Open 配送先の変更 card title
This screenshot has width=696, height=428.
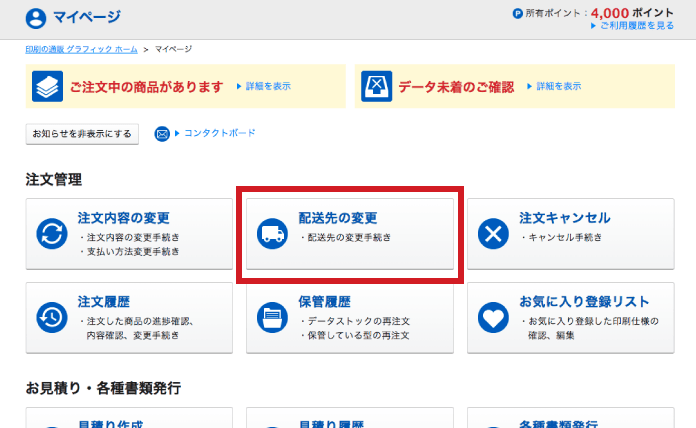point(338,217)
